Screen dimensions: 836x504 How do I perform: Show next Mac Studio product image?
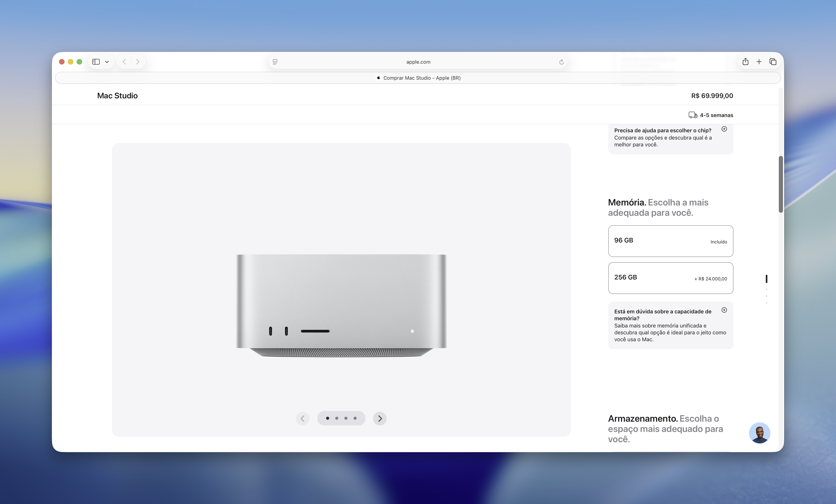[380, 418]
